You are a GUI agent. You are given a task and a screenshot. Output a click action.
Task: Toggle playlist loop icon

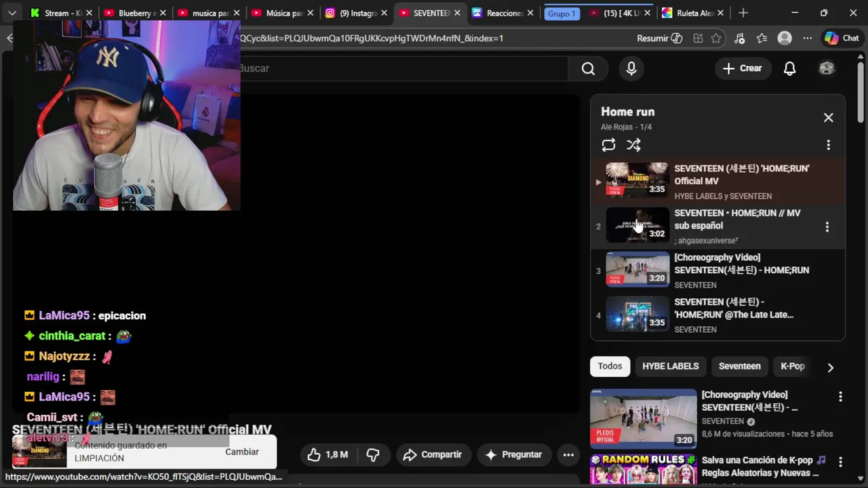click(608, 145)
